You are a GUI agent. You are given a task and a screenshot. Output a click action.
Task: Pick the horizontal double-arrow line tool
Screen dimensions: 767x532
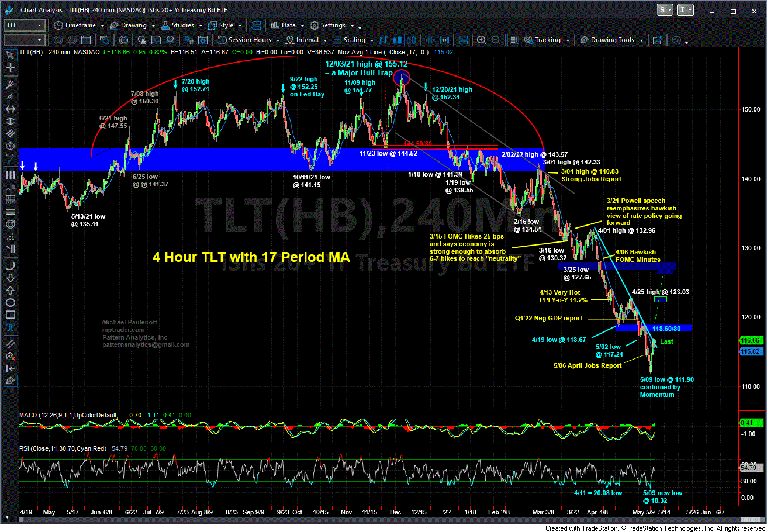(10, 109)
